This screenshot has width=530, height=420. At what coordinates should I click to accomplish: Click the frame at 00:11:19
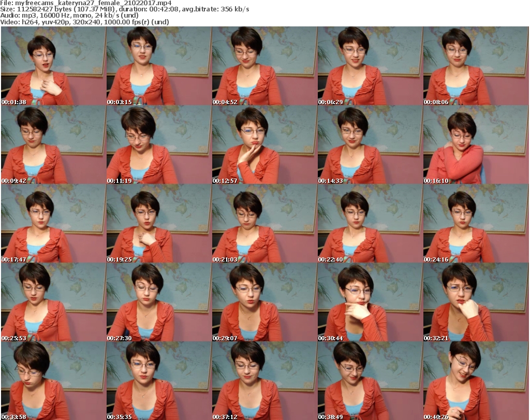click(159, 144)
